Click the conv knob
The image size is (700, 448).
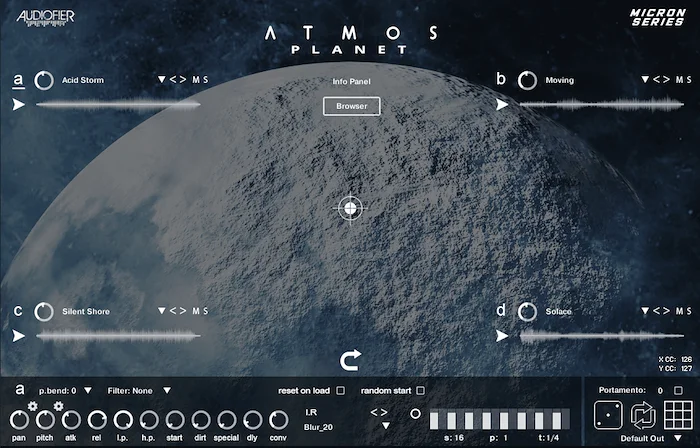coord(278,420)
